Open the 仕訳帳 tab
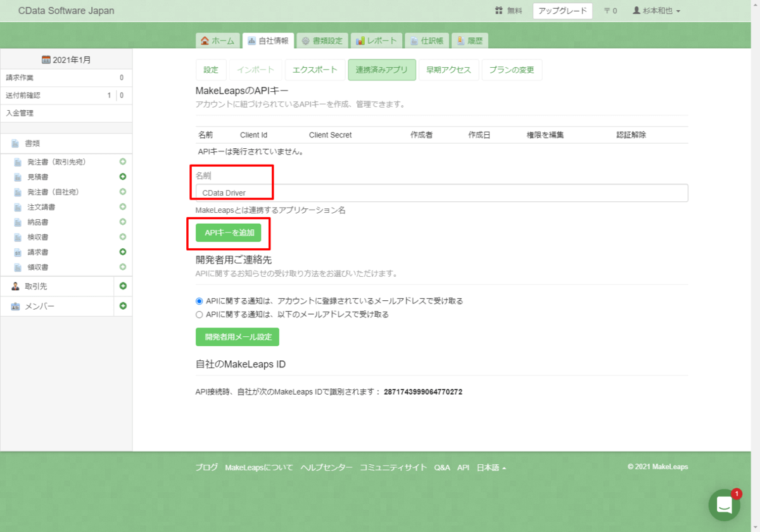 [x=427, y=41]
